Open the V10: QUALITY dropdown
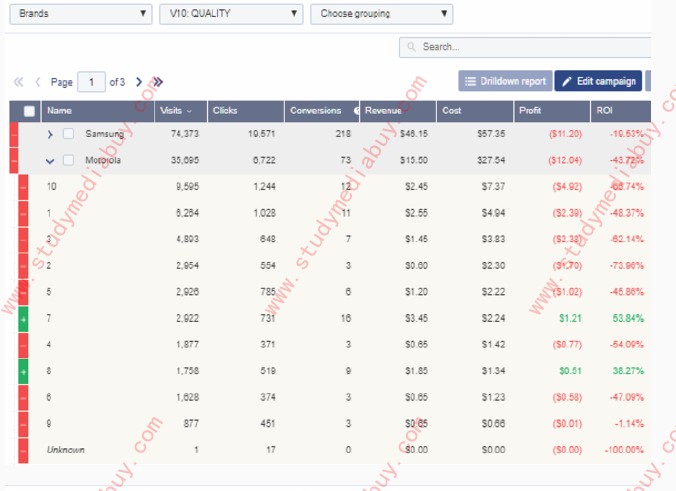The height and width of the screenshot is (491, 676). (231, 14)
